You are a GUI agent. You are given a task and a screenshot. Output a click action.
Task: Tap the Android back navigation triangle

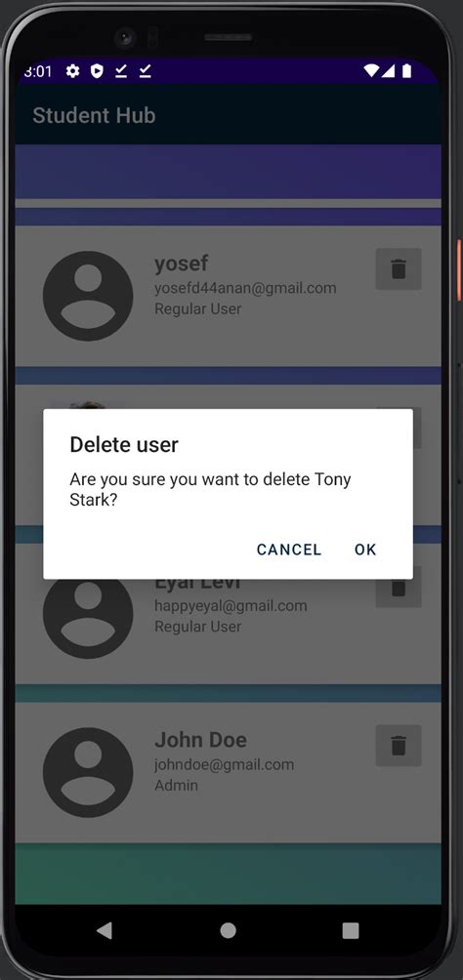point(105,930)
